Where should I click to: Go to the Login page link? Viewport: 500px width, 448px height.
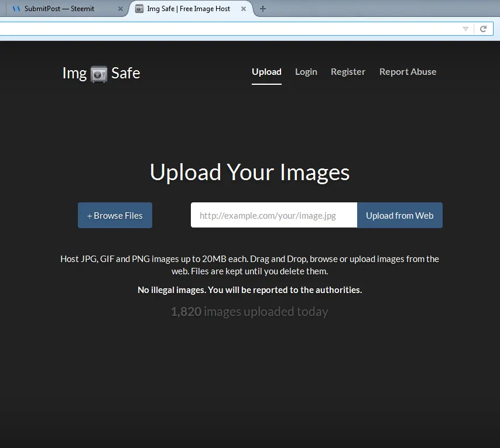[x=306, y=72]
